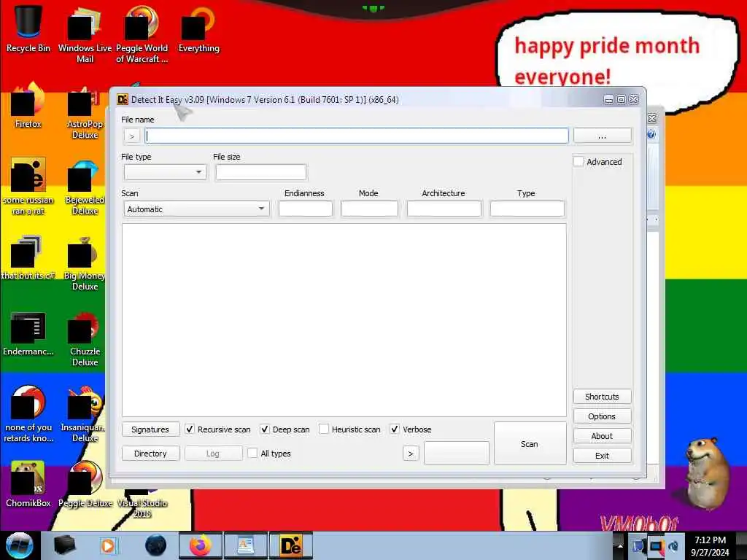Open the Endermanc... desktop icon
747x560 pixels.
click(28, 333)
